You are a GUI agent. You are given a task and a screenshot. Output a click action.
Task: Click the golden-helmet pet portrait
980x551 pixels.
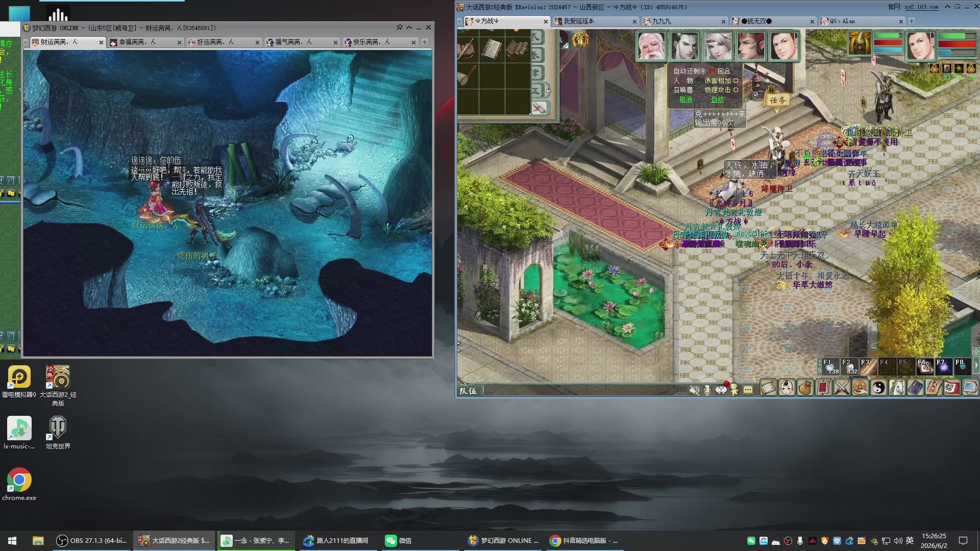coord(860,43)
